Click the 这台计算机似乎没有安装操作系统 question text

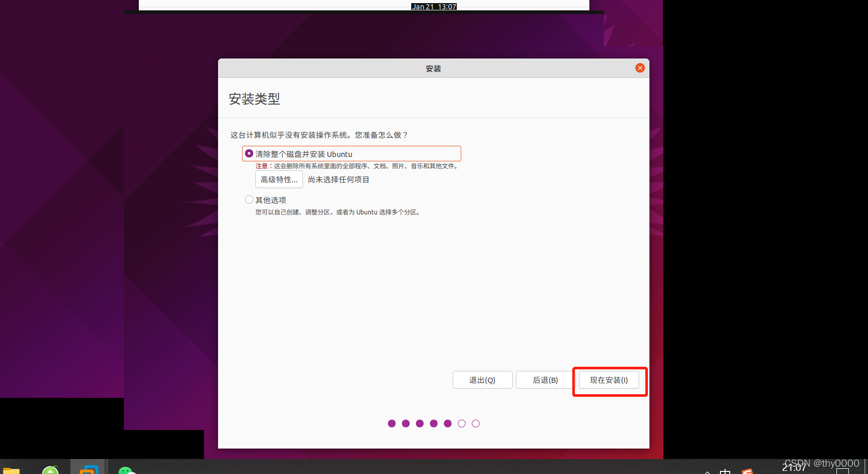coord(320,135)
